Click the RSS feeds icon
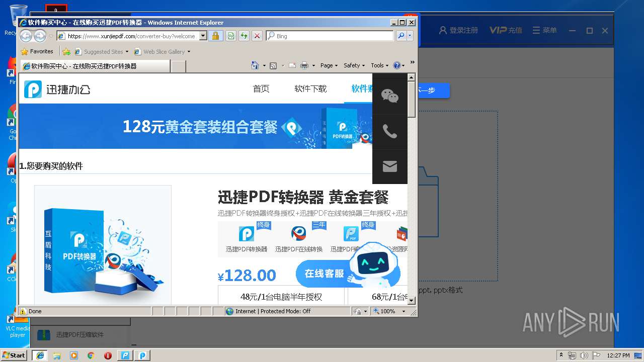644x362 pixels. [x=273, y=65]
